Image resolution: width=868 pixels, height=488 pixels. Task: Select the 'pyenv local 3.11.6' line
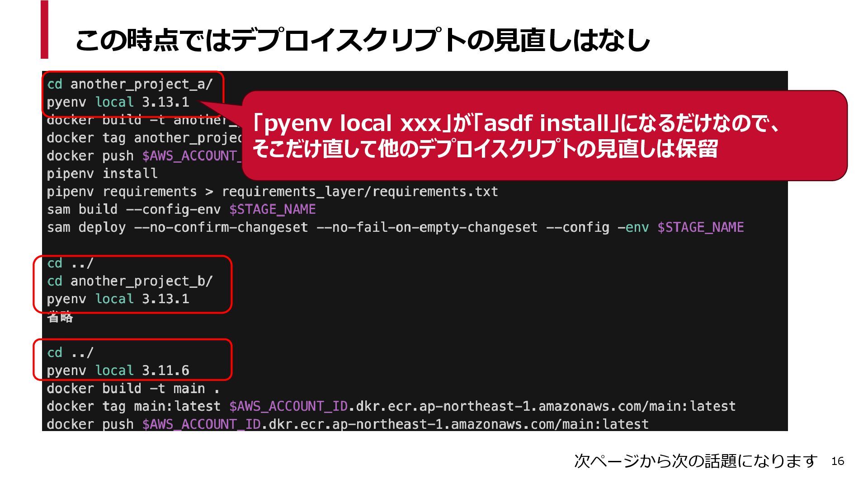[x=118, y=371]
